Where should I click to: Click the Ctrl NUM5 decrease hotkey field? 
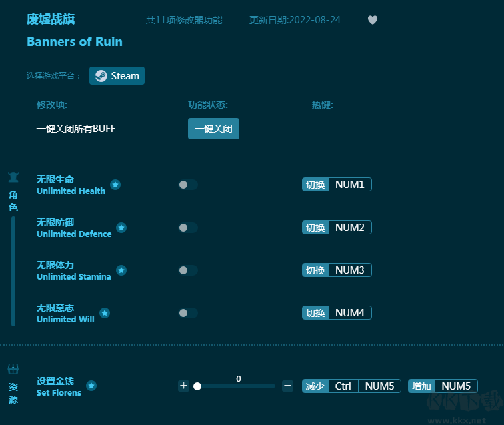point(364,386)
